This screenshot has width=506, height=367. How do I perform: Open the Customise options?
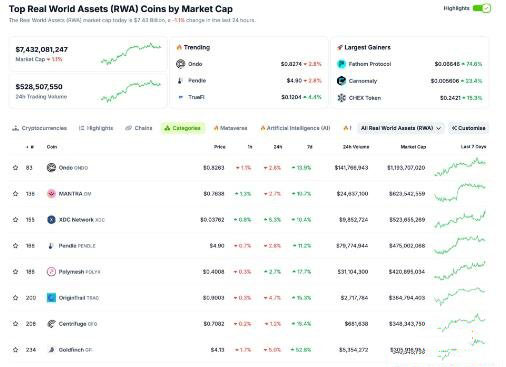468,128
